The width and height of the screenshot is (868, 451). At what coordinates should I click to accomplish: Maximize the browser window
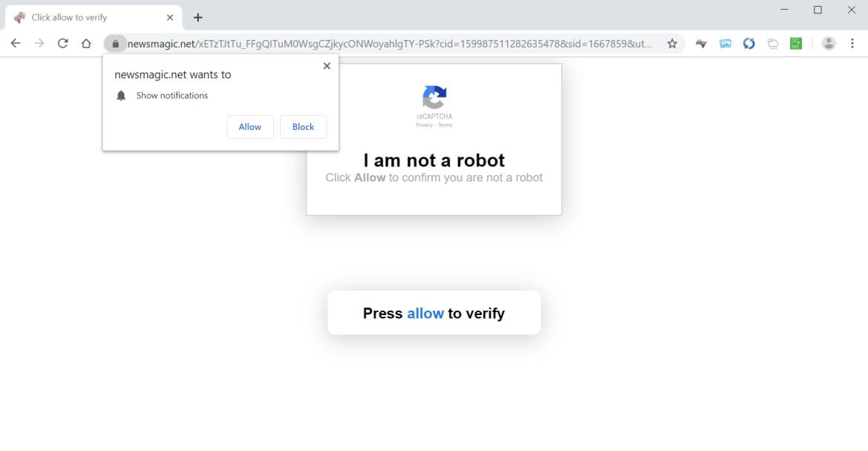tap(818, 10)
